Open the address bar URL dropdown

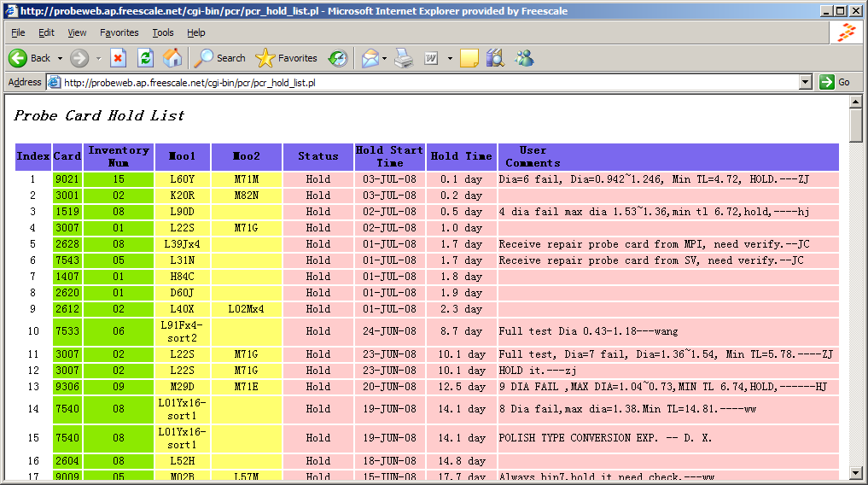click(805, 82)
